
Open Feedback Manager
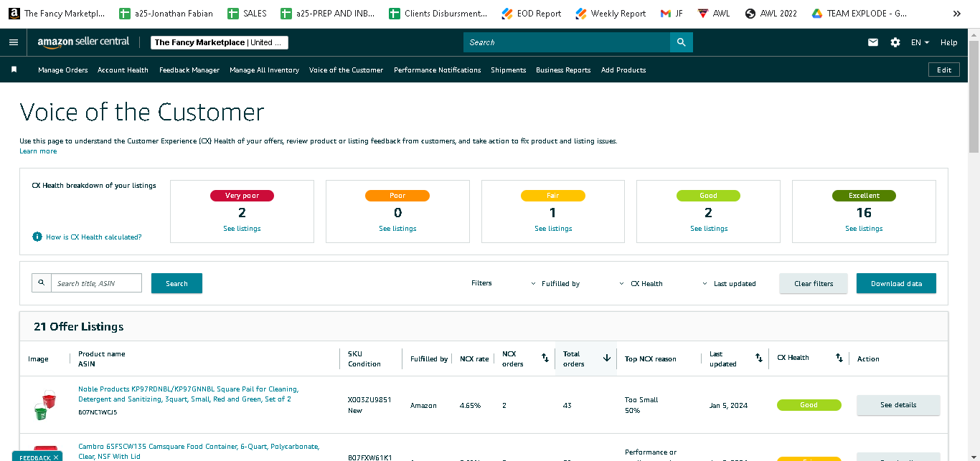click(x=189, y=70)
